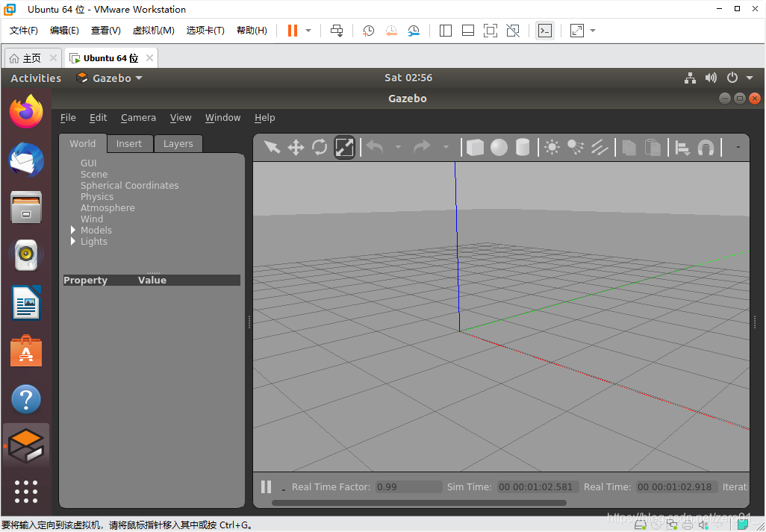The width and height of the screenshot is (766, 532).
Task: Click the Gazebo redo arrow
Action: [422, 147]
